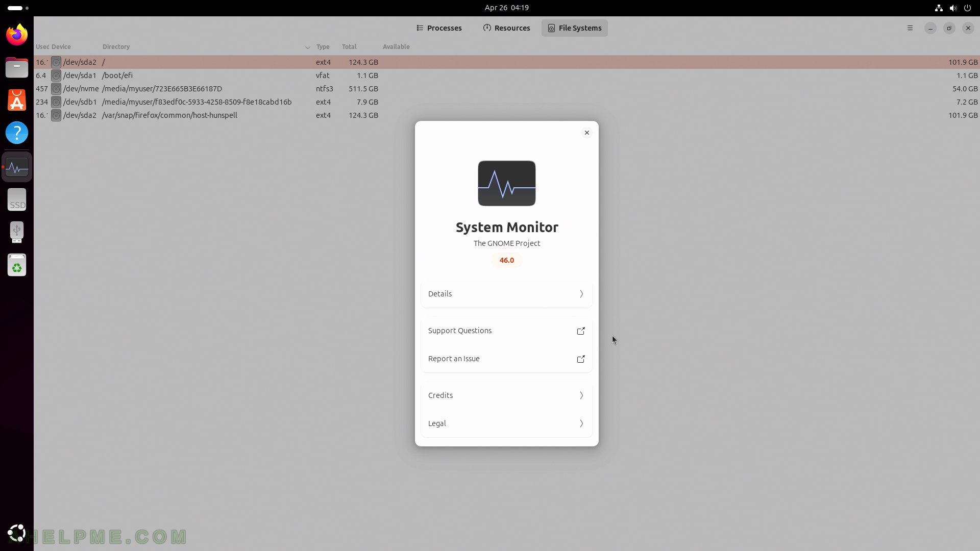Click disk icon of host-hunspell row
The width and height of the screenshot is (980, 551).
pyautogui.click(x=56, y=115)
